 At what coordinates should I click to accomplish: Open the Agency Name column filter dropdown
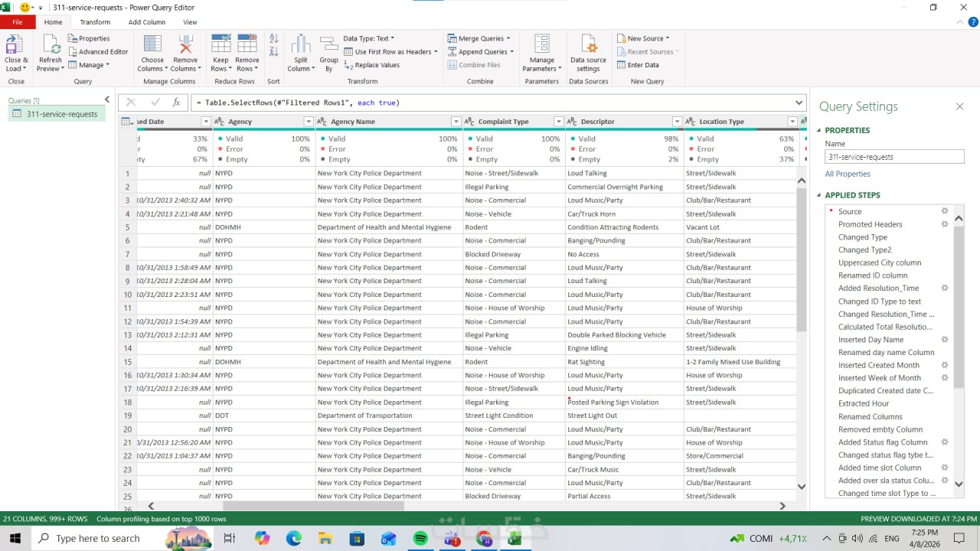pyautogui.click(x=456, y=122)
